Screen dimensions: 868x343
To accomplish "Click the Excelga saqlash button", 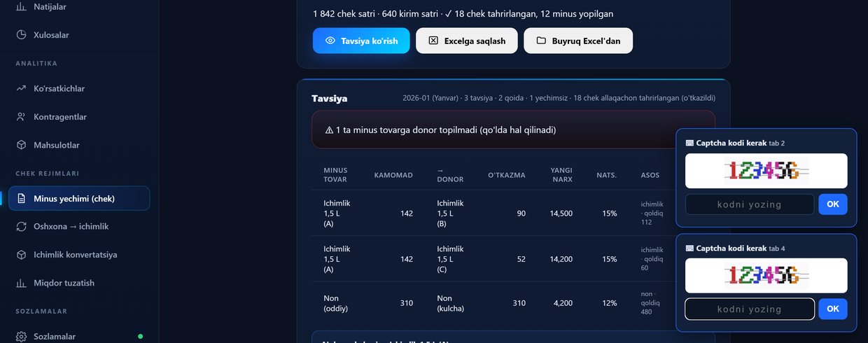I will tap(466, 41).
